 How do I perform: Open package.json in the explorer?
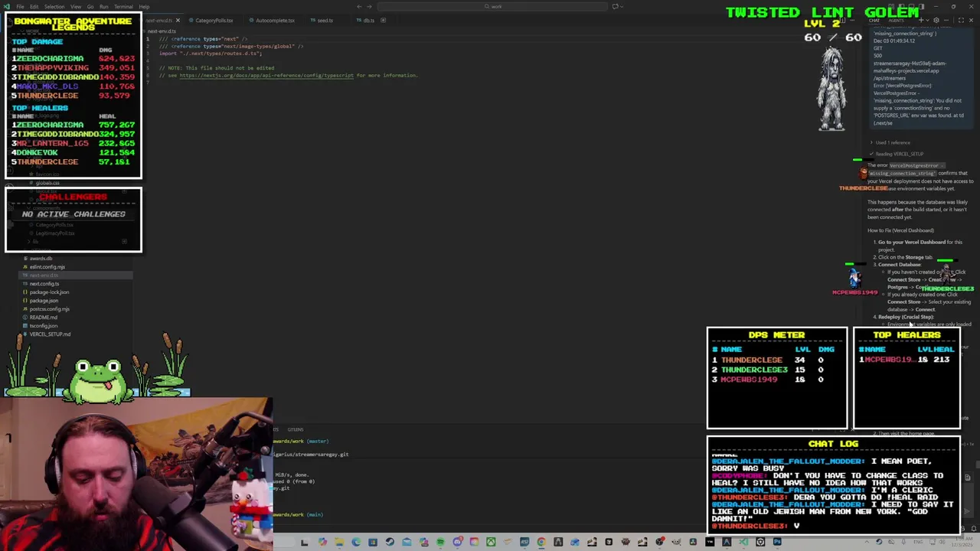point(44,301)
